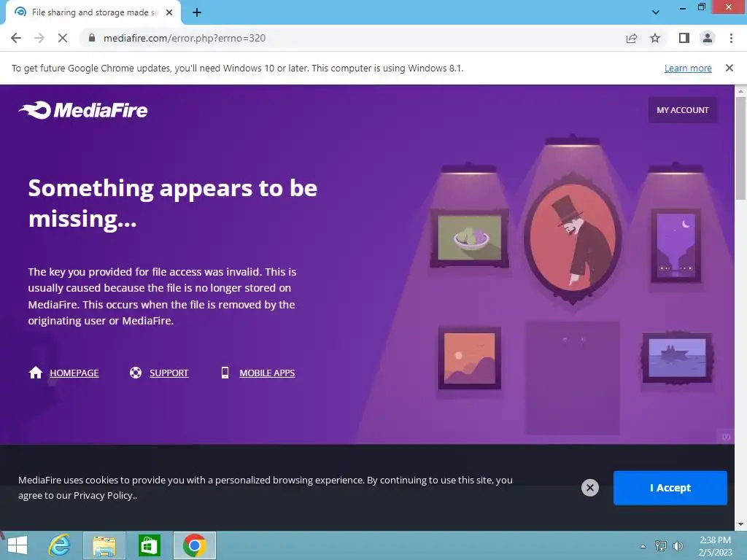
Task: Click the fruit bowl painting
Action: (x=469, y=238)
